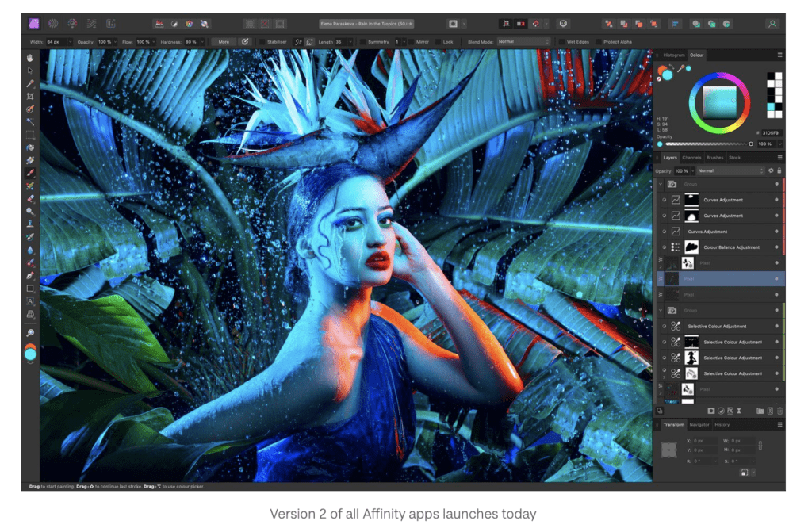Select the Crop tool in the left toolbar

pyautogui.click(x=29, y=95)
